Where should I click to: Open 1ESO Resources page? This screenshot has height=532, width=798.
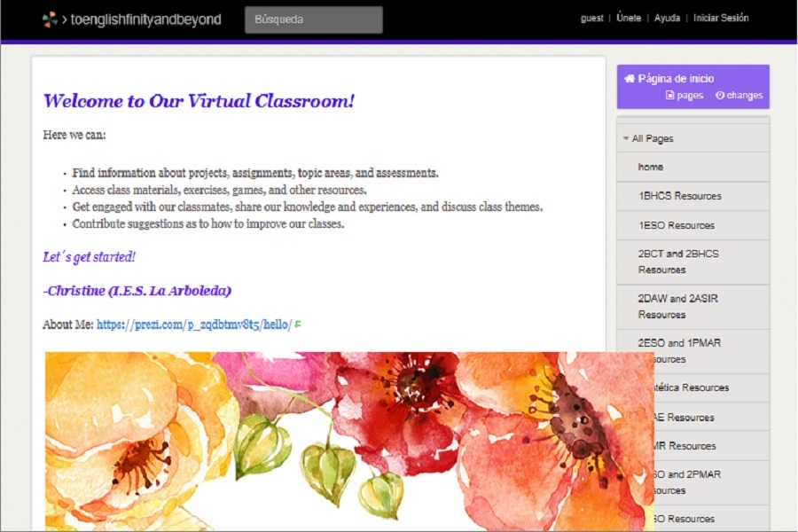[693, 225]
